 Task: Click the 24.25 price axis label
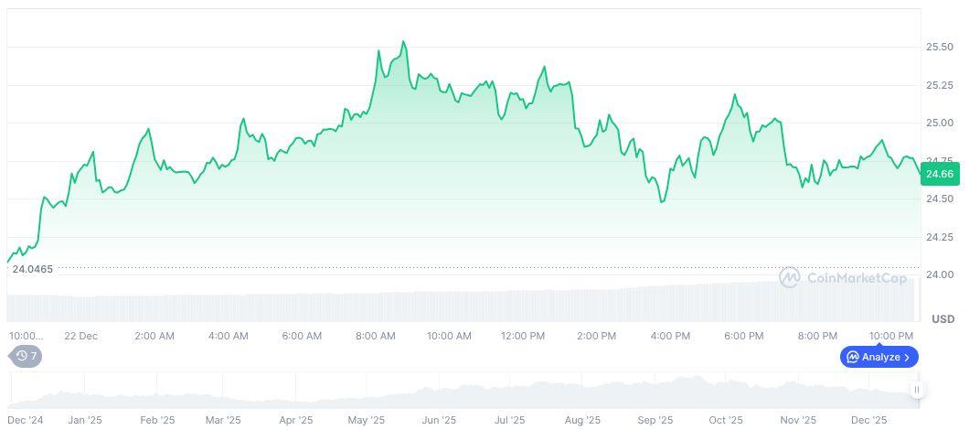tap(940, 237)
